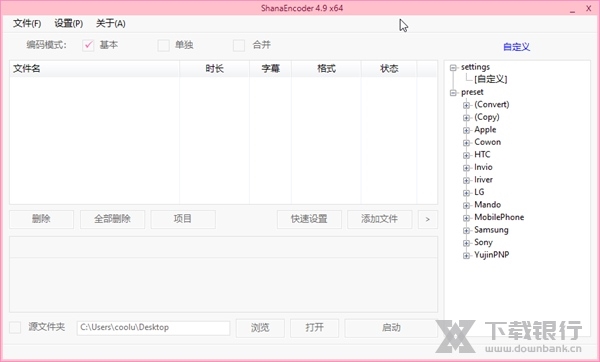The height and width of the screenshot is (362, 600).
Task: Select the Samsung preset label
Action: point(491,230)
